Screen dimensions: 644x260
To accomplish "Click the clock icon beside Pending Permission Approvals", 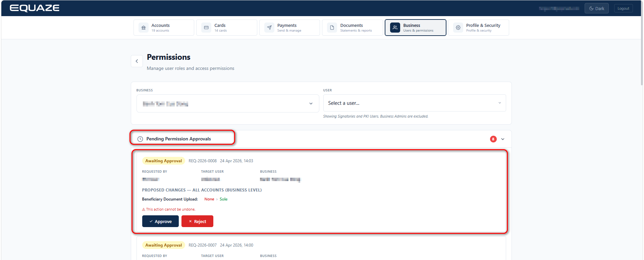I will (x=140, y=139).
